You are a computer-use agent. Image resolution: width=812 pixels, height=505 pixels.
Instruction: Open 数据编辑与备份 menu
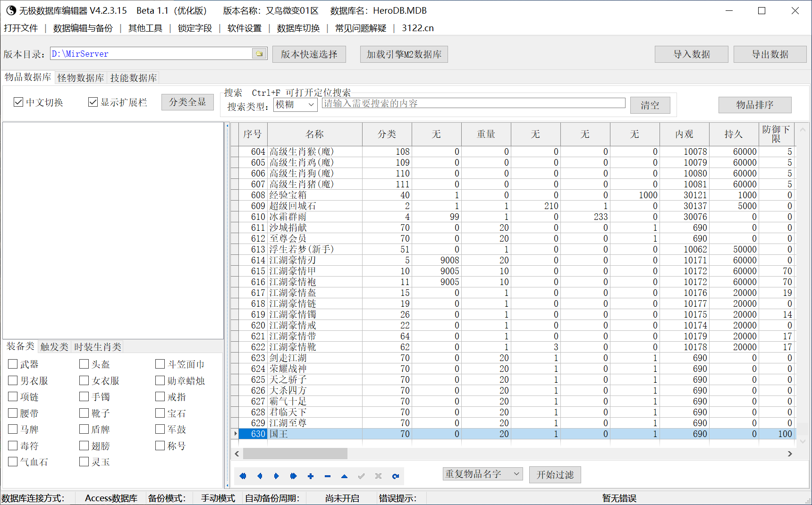[x=83, y=28]
